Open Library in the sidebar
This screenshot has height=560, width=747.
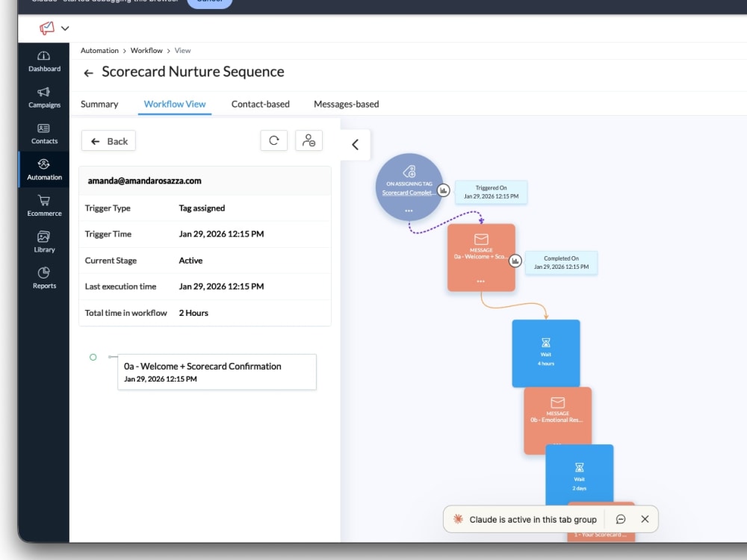click(44, 242)
